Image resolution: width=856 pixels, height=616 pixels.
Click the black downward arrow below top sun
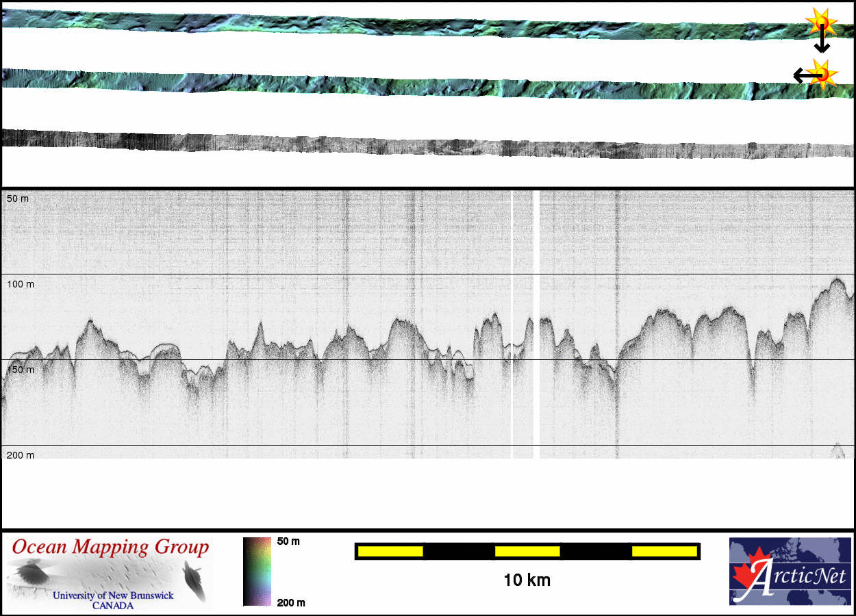(822, 42)
